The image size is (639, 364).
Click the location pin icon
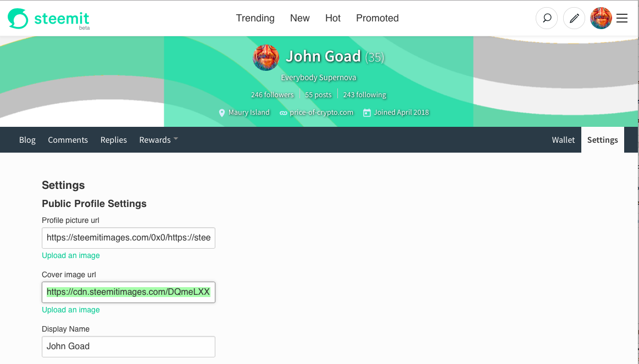pos(221,113)
